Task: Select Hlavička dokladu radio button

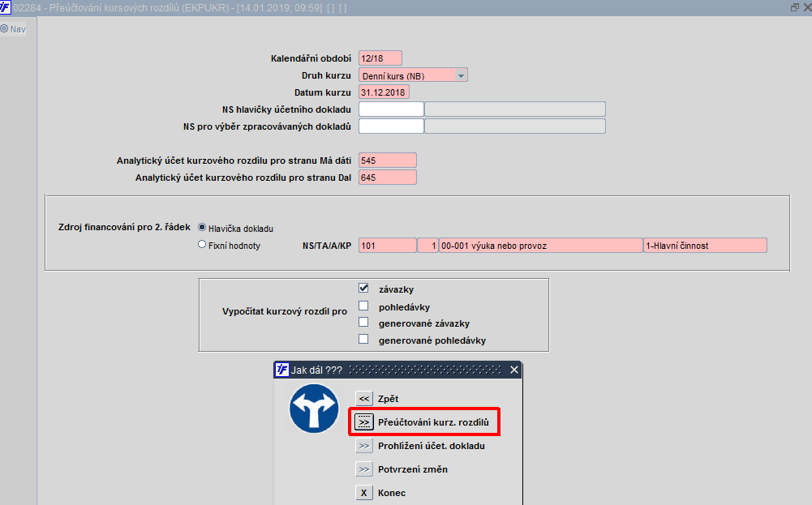Action: click(x=202, y=227)
